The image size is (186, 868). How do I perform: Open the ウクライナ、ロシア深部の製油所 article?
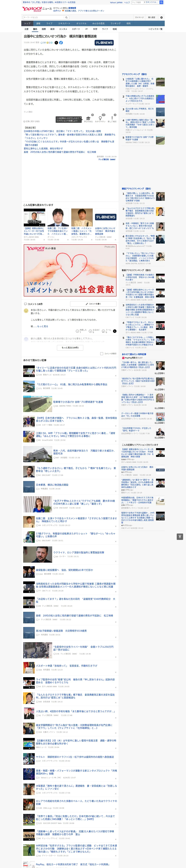click(79, 552)
